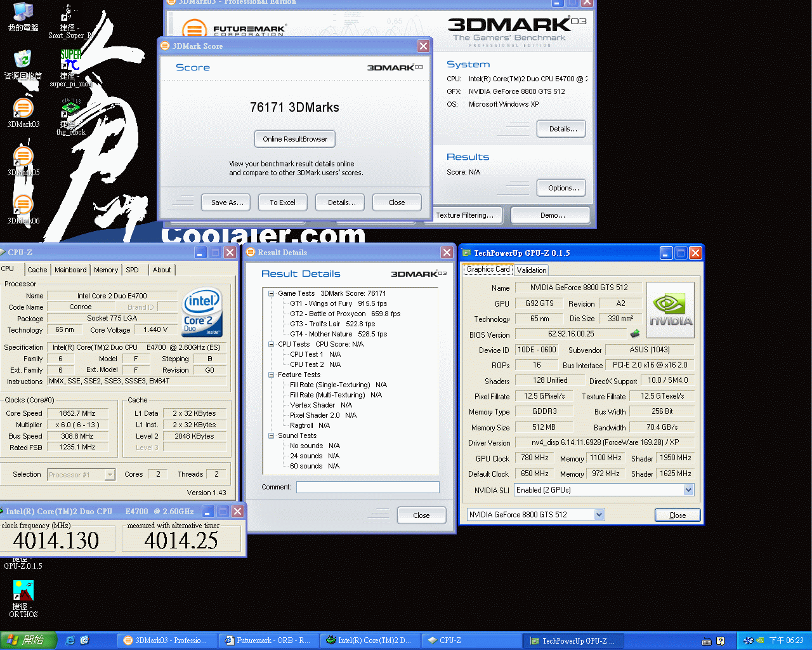Select the Start_Super_Pi desktop shortcut
Screen dimensions: 812x650
tap(70, 22)
